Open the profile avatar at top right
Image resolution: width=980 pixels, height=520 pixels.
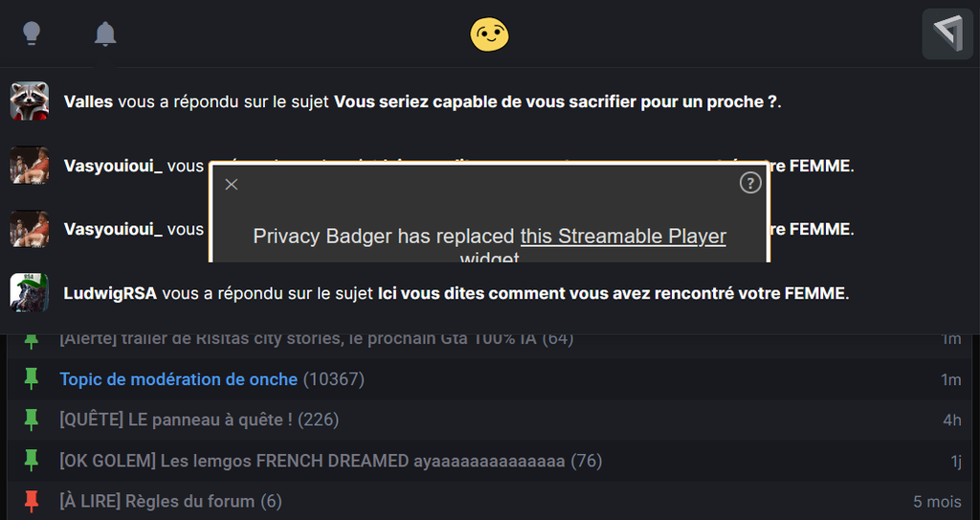click(x=947, y=34)
